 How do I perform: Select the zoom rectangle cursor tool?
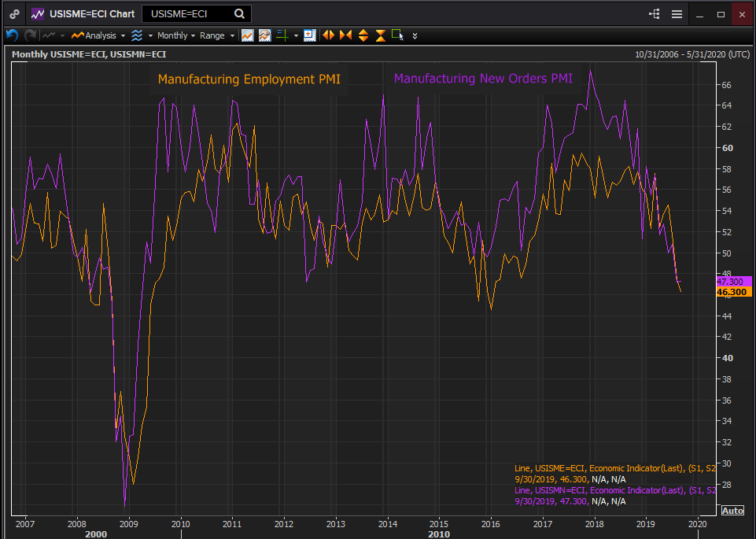coord(397,35)
